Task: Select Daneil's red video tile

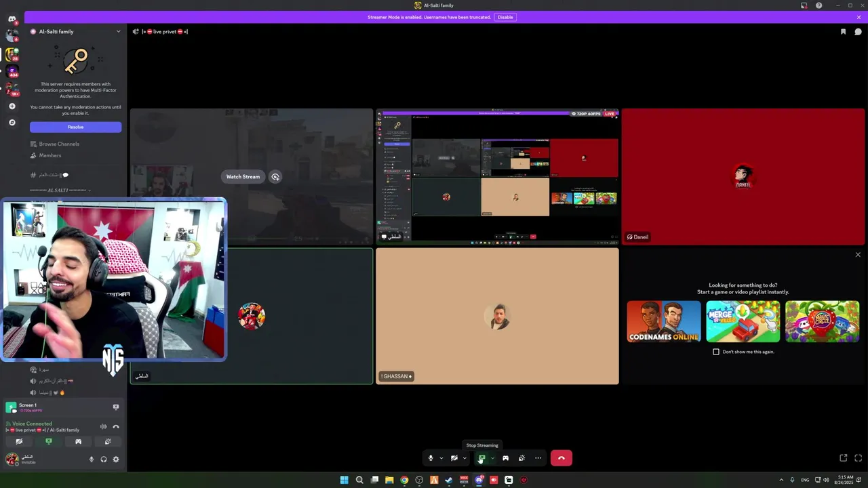Action: click(x=743, y=176)
